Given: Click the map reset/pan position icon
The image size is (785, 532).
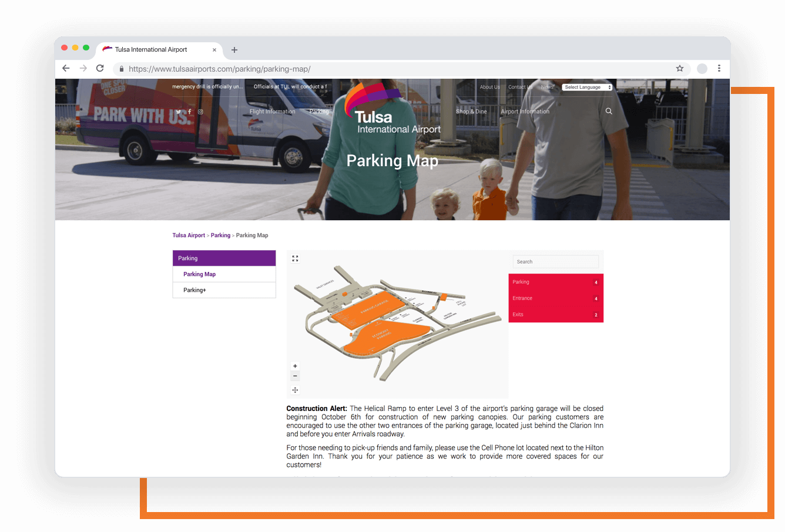Looking at the screenshot, I should 295,390.
